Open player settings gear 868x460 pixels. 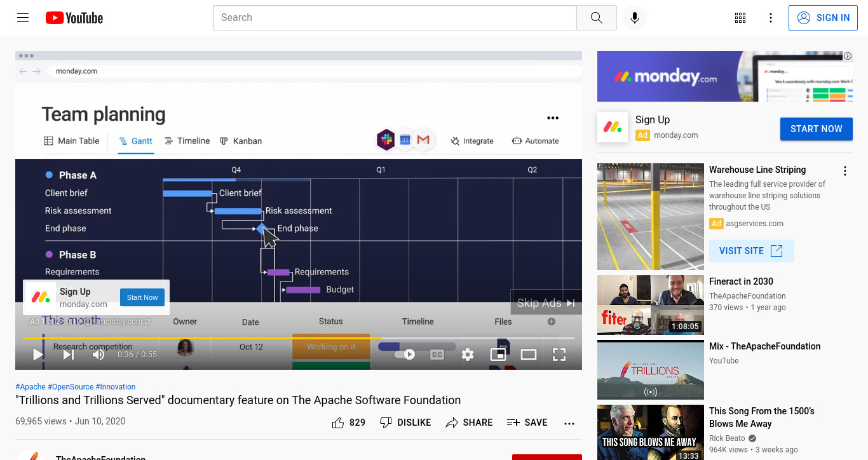(468, 355)
